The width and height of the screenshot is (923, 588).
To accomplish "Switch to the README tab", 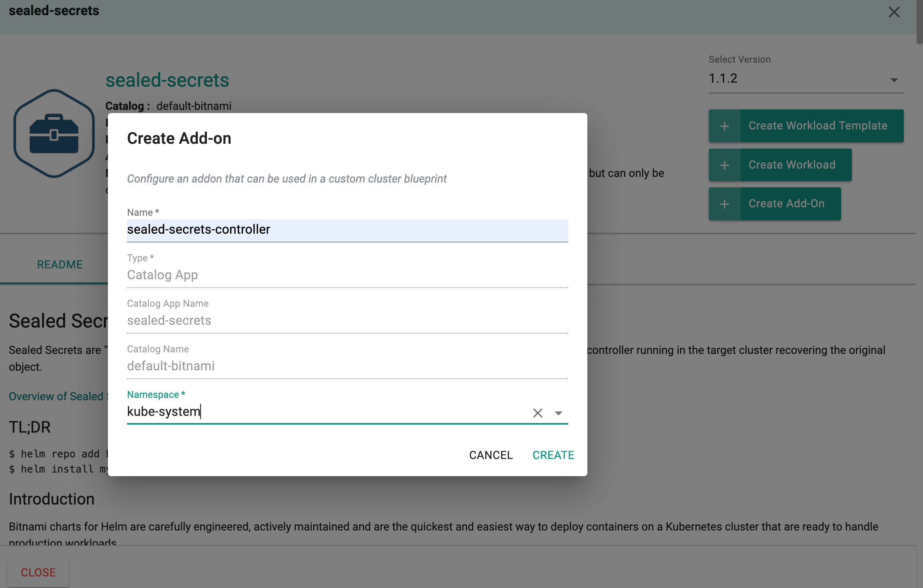I will 60,264.
